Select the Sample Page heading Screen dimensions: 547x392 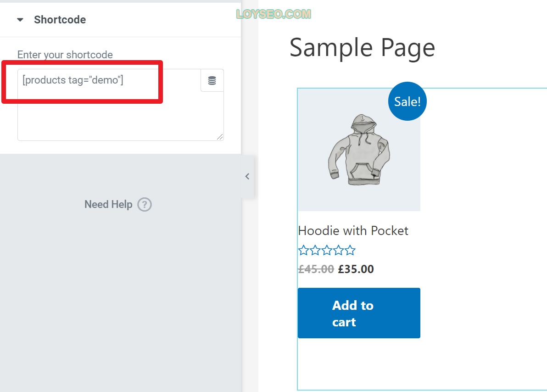pyautogui.click(x=362, y=48)
